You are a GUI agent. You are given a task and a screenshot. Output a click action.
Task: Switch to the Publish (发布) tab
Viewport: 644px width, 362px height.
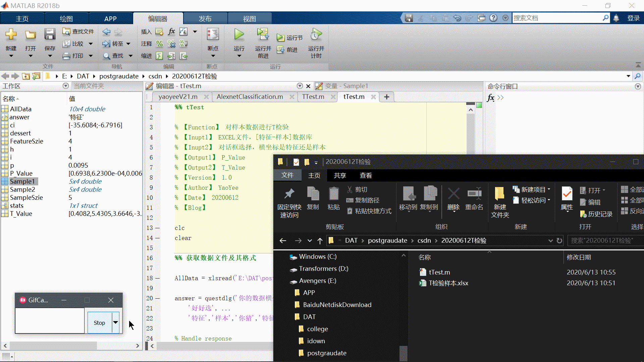(205, 19)
